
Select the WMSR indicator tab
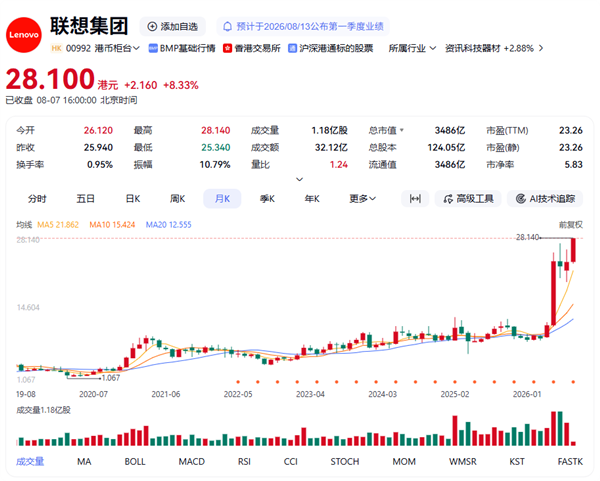pos(463,461)
